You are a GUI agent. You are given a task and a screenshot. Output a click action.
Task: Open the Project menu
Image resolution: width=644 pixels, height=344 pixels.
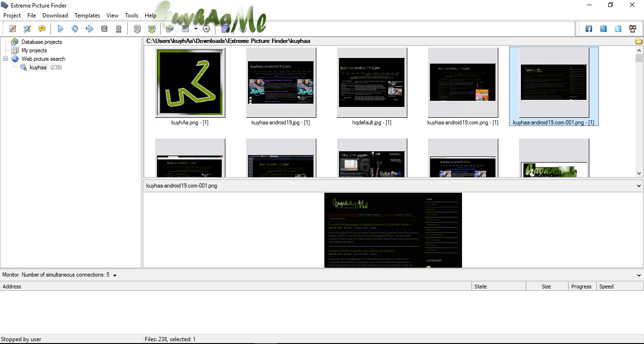(x=12, y=16)
